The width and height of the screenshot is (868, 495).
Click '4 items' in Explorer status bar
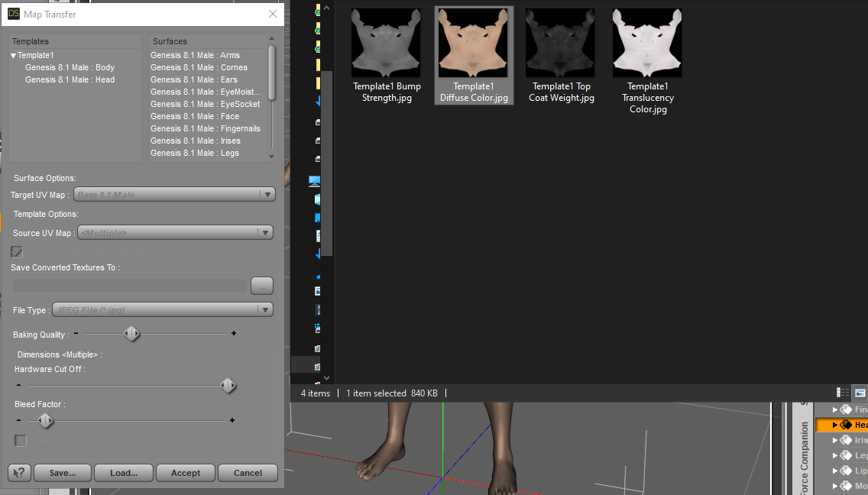[315, 393]
